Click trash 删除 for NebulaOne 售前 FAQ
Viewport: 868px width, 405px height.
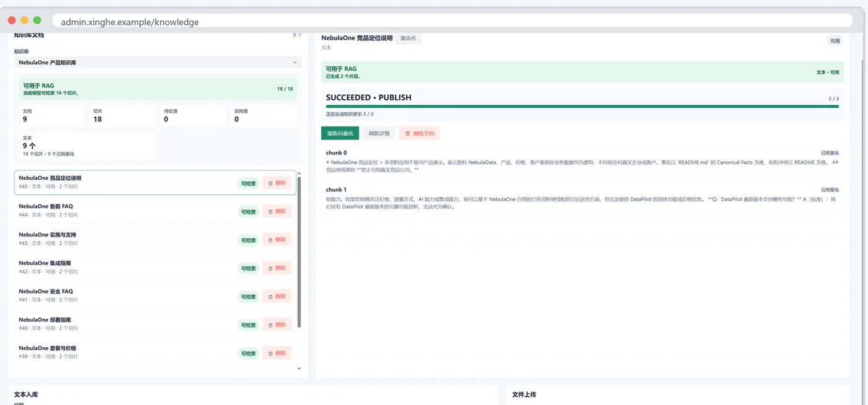coord(277,211)
